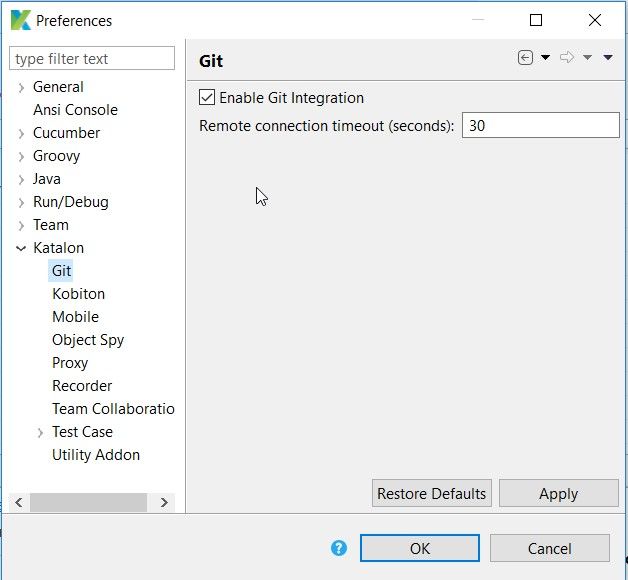Viewport: 628px width, 580px height.
Task: Expand the General tree node
Action: point(21,87)
